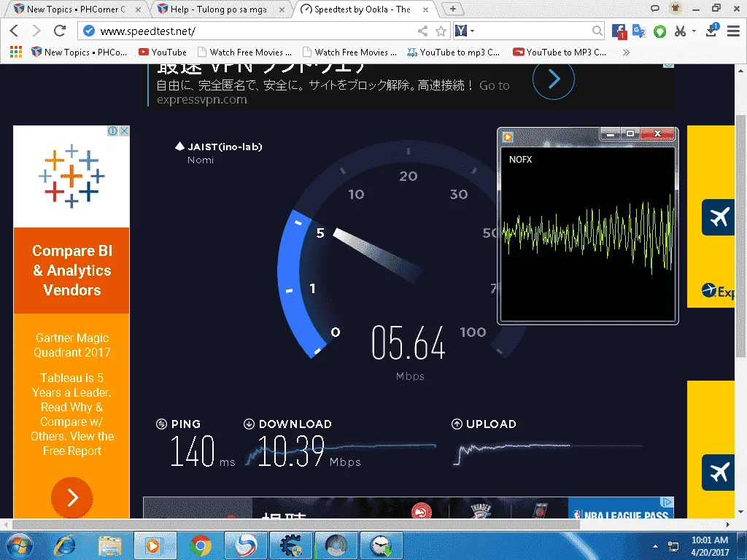
Task: Click the 05.64 Mbps speed readout
Action: click(x=409, y=343)
